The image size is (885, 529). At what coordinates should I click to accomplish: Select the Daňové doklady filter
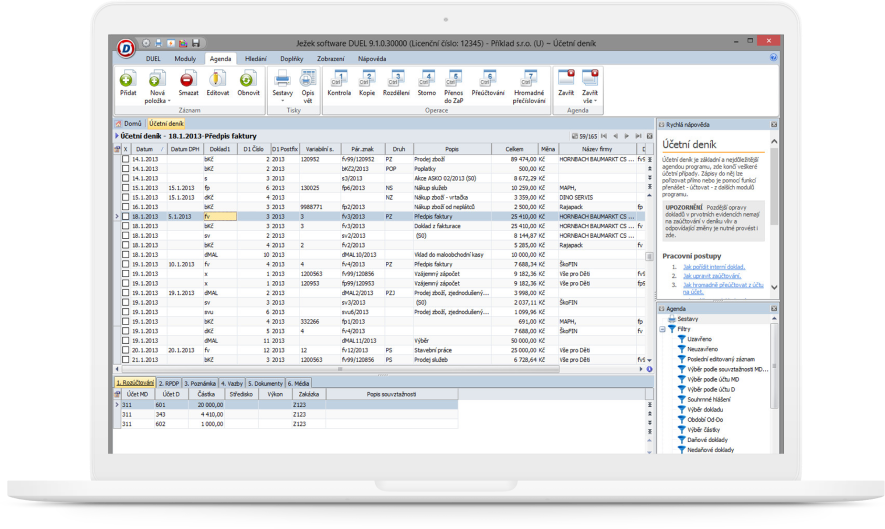707,440
